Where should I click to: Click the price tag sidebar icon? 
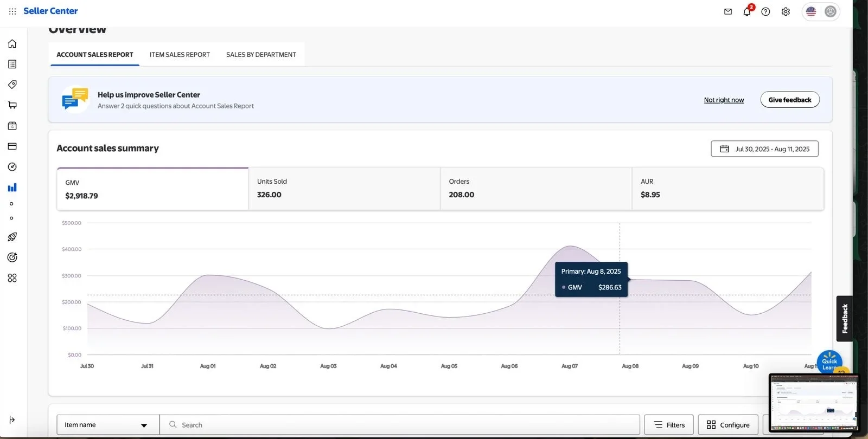tap(12, 85)
